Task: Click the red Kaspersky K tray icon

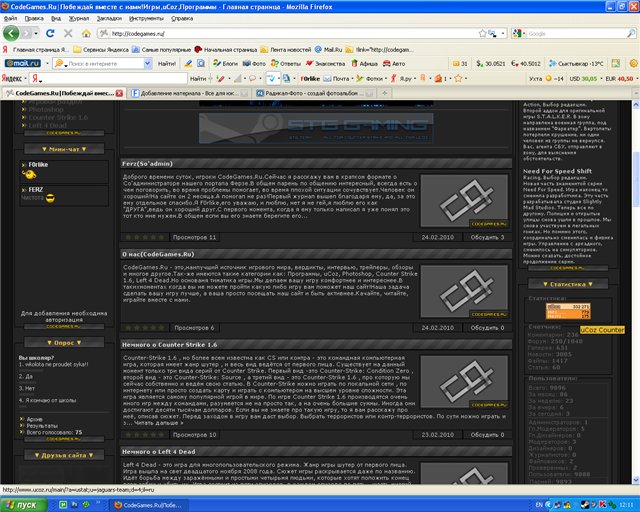Action: pos(602,505)
